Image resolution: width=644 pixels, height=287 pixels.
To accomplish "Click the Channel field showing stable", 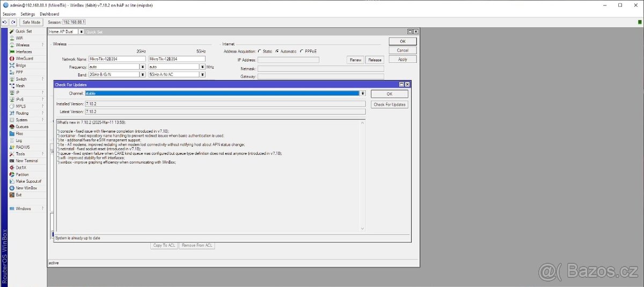I will click(222, 93).
